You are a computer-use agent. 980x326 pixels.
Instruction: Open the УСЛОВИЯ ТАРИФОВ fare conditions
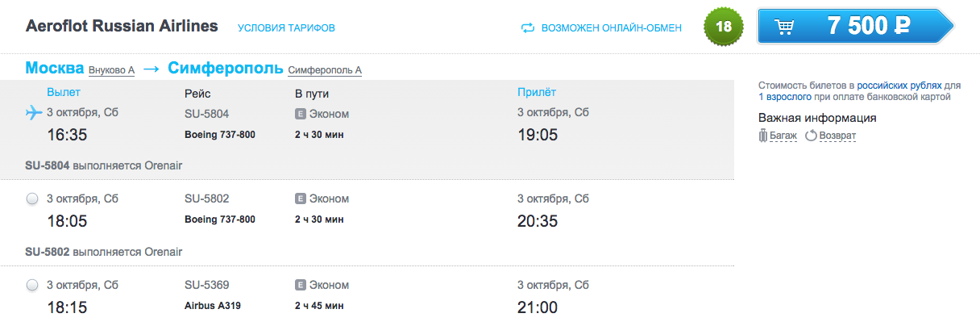coord(286,28)
